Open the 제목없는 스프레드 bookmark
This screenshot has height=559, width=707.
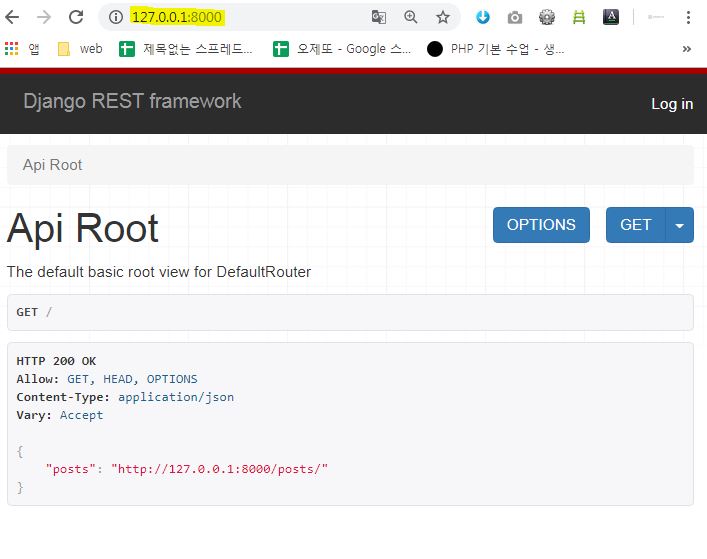pyautogui.click(x=185, y=48)
